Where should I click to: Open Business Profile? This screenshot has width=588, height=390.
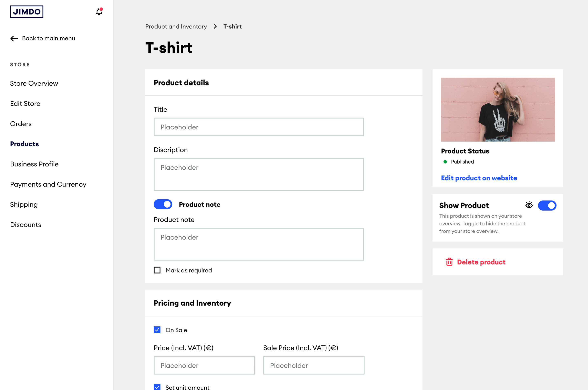(x=34, y=164)
